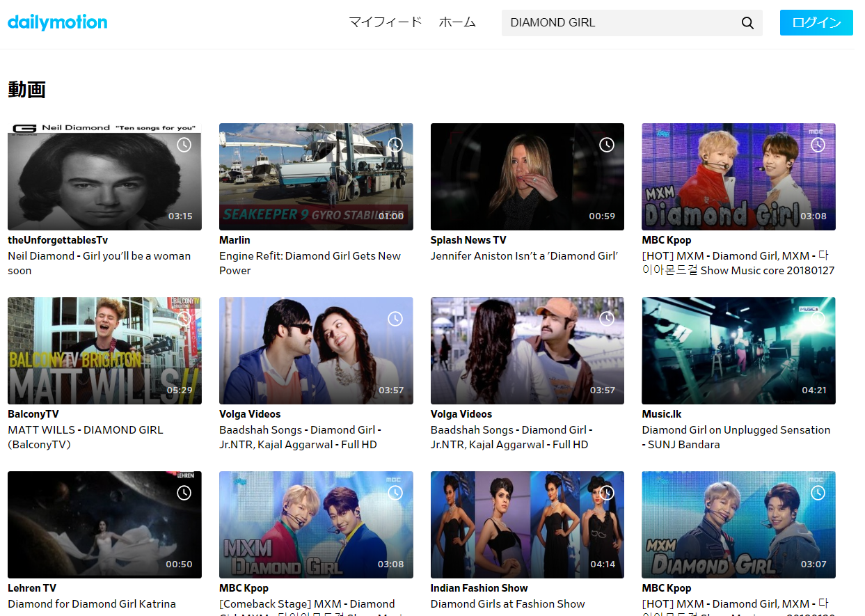Click the watch-later clock on the Engine Refit boat thumbnail

395,145
